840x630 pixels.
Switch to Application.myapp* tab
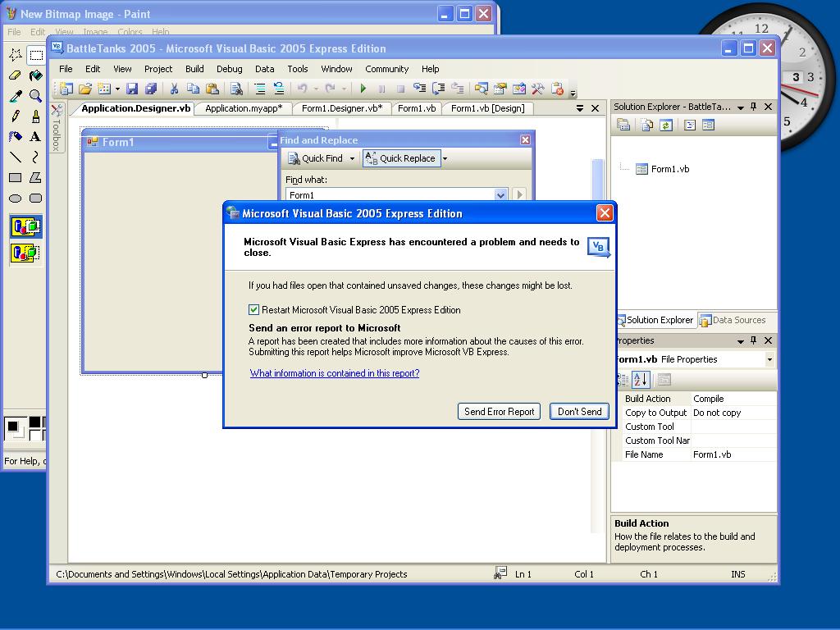244,108
